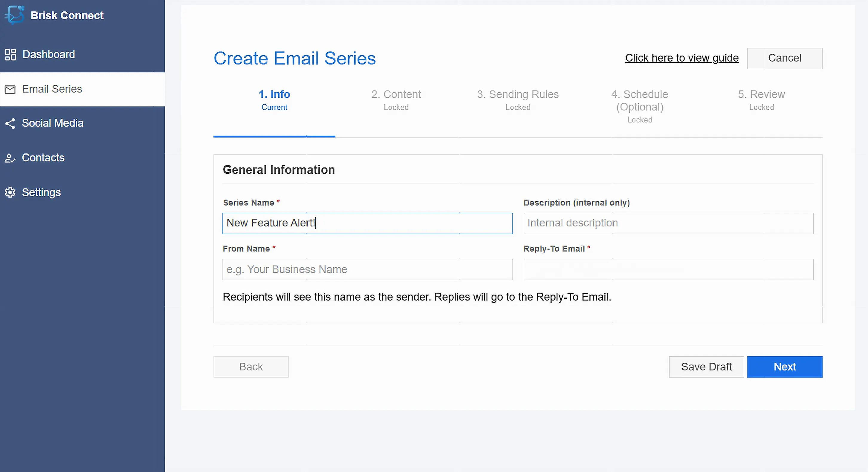
Task: Click the General Information heading
Action: point(279,170)
